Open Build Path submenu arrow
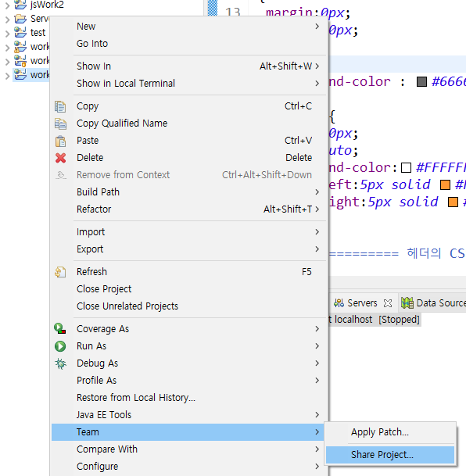The image size is (466, 476). coord(317,192)
